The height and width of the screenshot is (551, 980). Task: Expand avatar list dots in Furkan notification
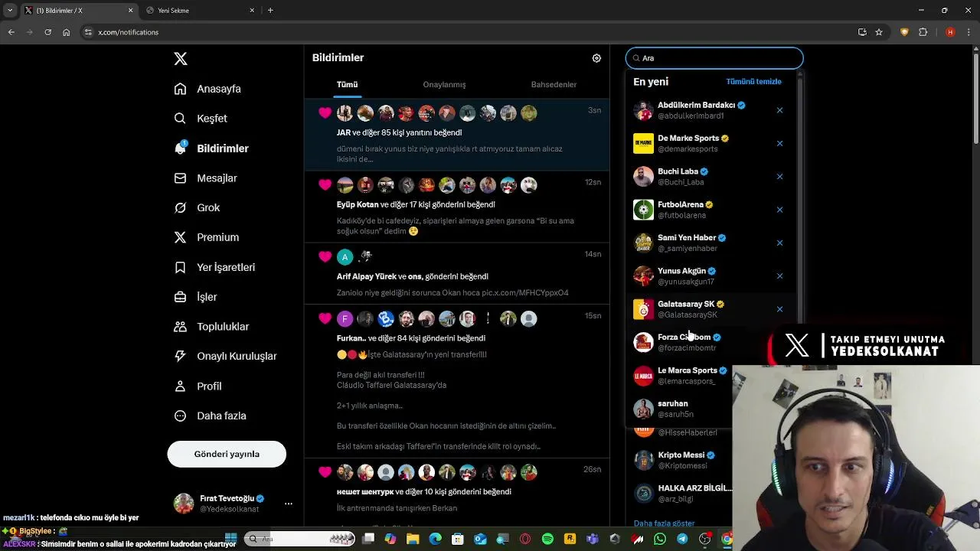488,319
